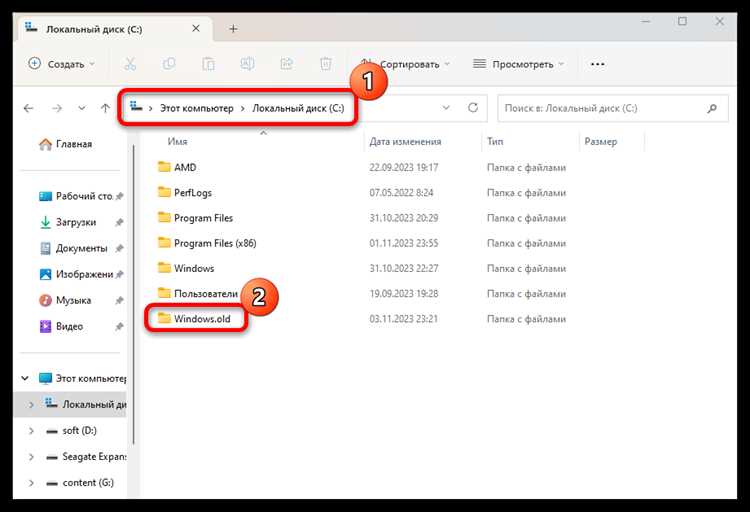Select the AMD folder
This screenshot has height=512, width=750.
click(x=177, y=167)
